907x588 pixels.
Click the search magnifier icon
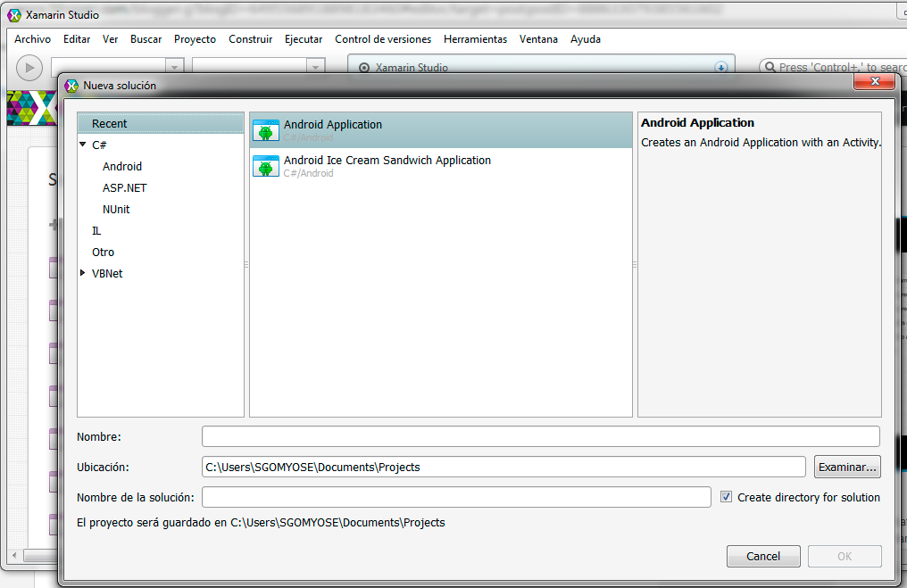point(770,67)
